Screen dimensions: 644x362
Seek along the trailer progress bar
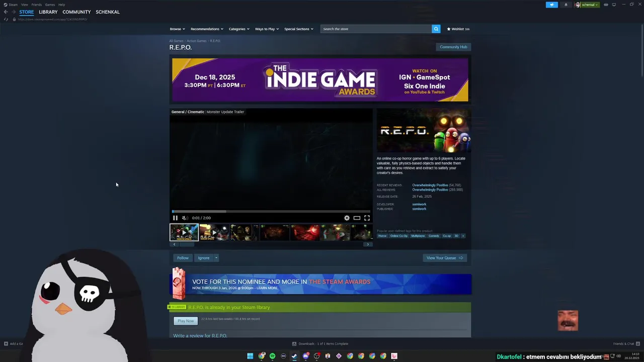coord(271,211)
